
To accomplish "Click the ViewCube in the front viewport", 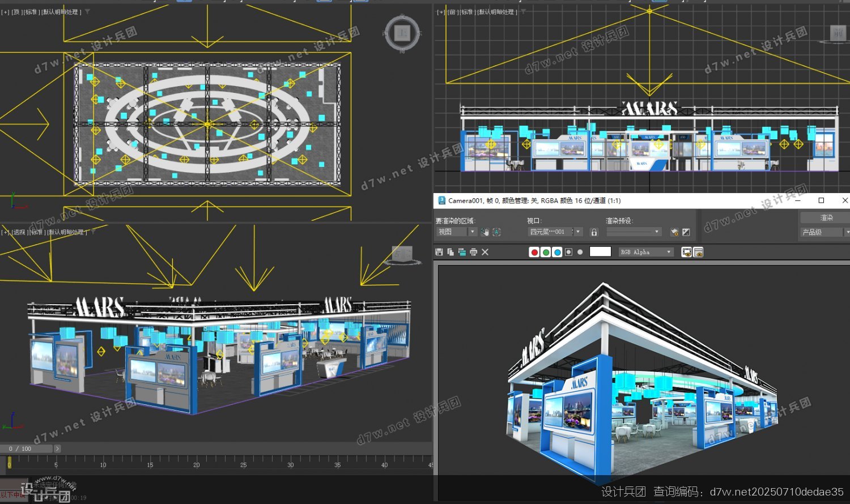I will point(838,33).
